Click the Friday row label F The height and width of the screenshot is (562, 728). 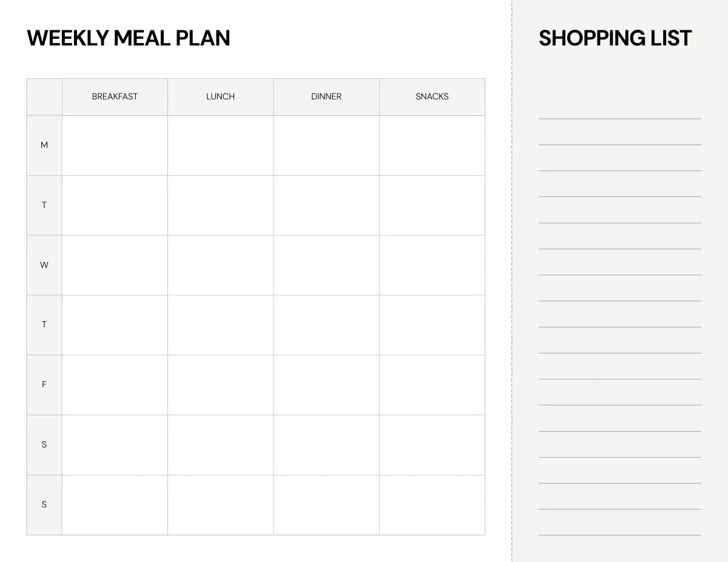[44, 384]
